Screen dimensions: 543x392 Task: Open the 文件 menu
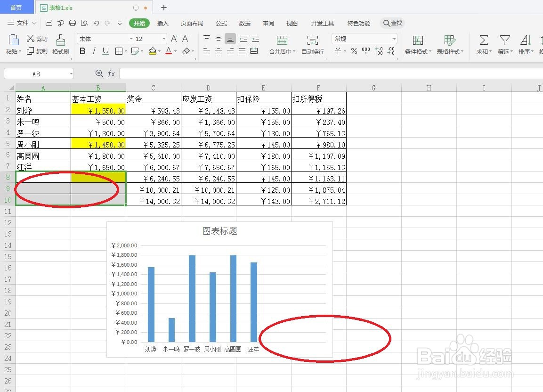[x=22, y=23]
